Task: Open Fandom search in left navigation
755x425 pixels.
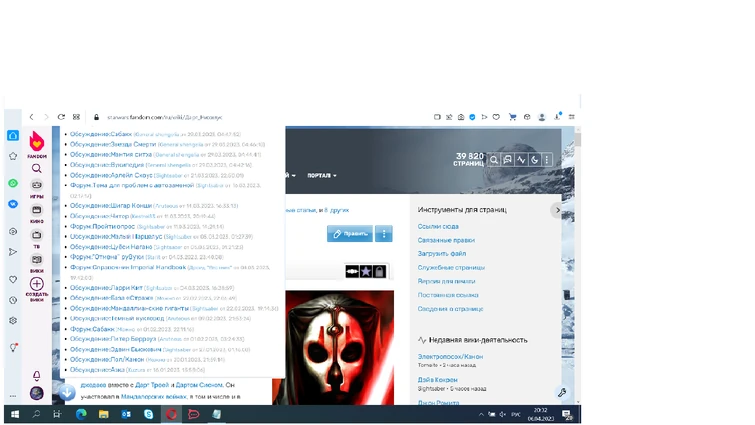Action: pos(37,168)
